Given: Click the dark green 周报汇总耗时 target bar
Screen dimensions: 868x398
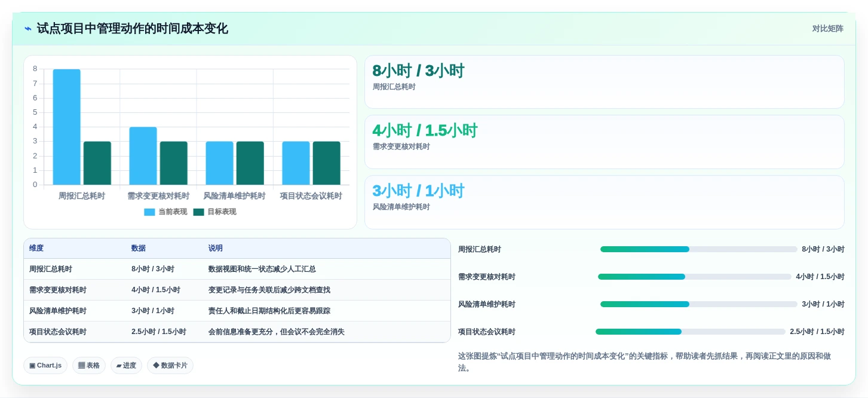Looking at the screenshot, I should tap(97, 163).
